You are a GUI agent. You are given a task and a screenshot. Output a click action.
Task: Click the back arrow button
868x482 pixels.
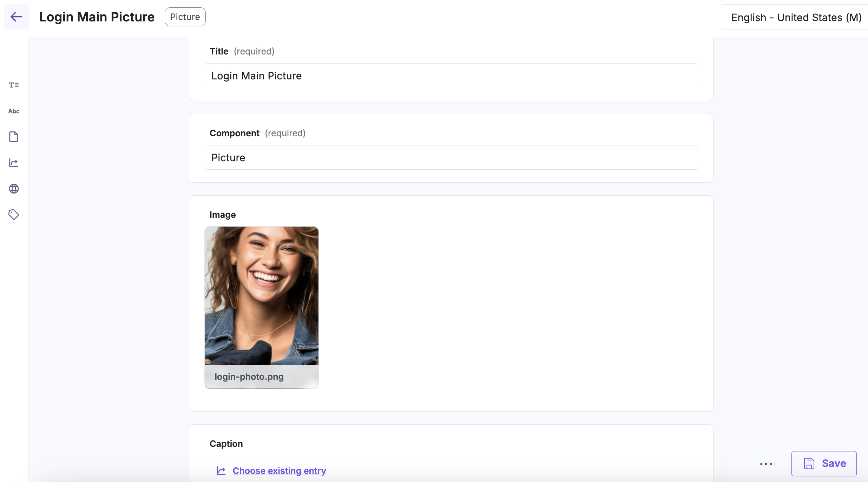pos(17,17)
